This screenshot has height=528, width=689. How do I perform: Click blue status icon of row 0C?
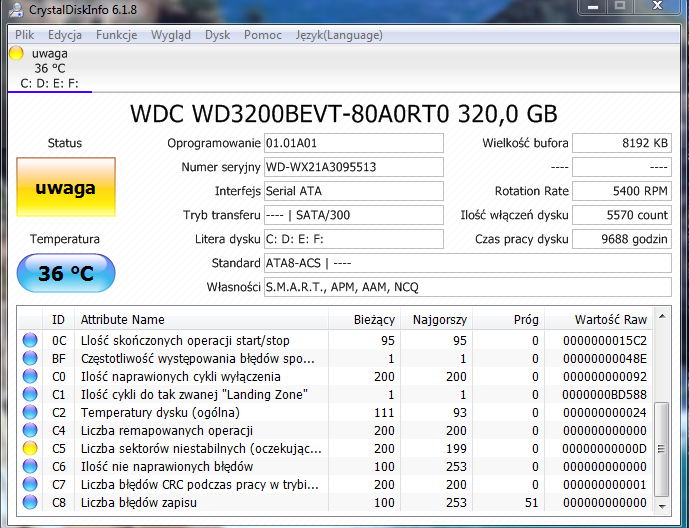30,340
